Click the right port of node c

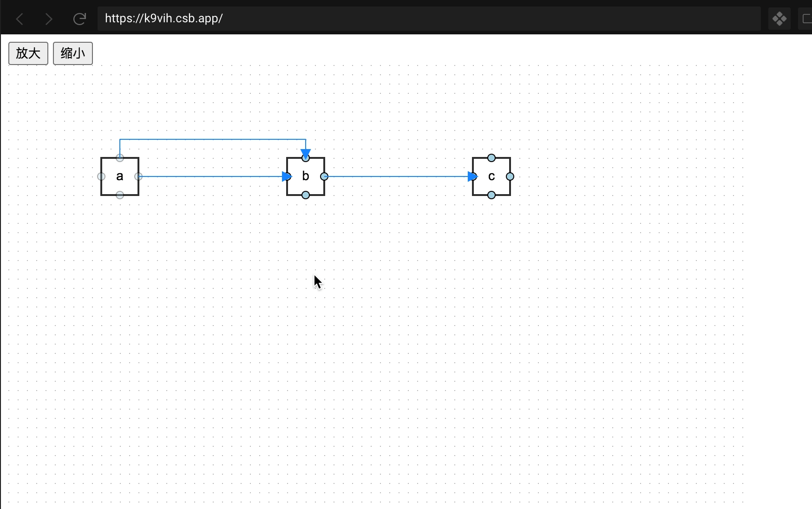(510, 176)
